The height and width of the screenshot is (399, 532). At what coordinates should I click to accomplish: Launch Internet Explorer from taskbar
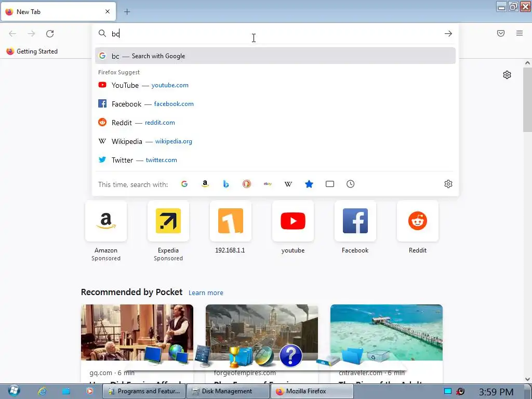[x=42, y=391]
